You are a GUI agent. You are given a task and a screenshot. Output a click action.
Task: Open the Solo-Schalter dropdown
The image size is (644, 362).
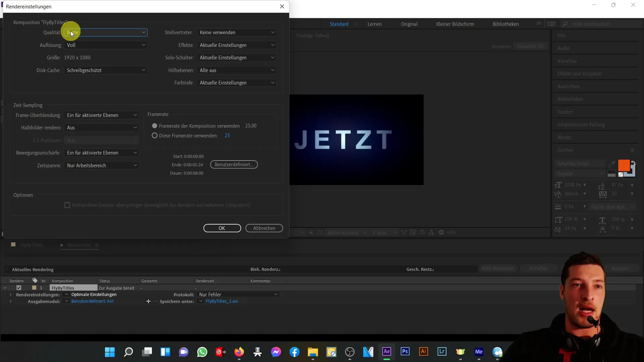pyautogui.click(x=237, y=58)
